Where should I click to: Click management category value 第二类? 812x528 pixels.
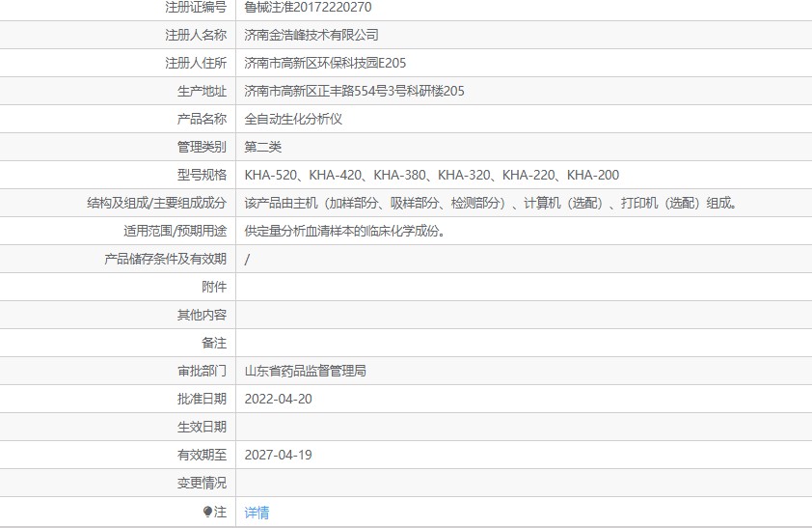263,147
